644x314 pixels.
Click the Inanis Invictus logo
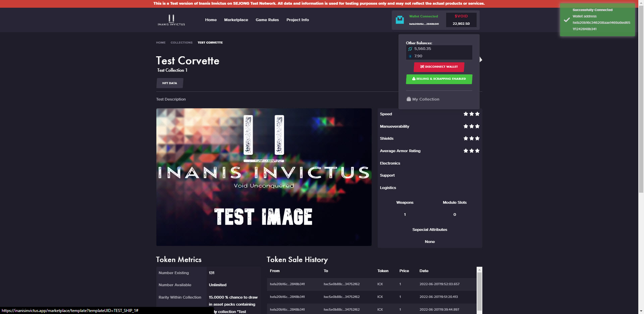[x=171, y=20]
